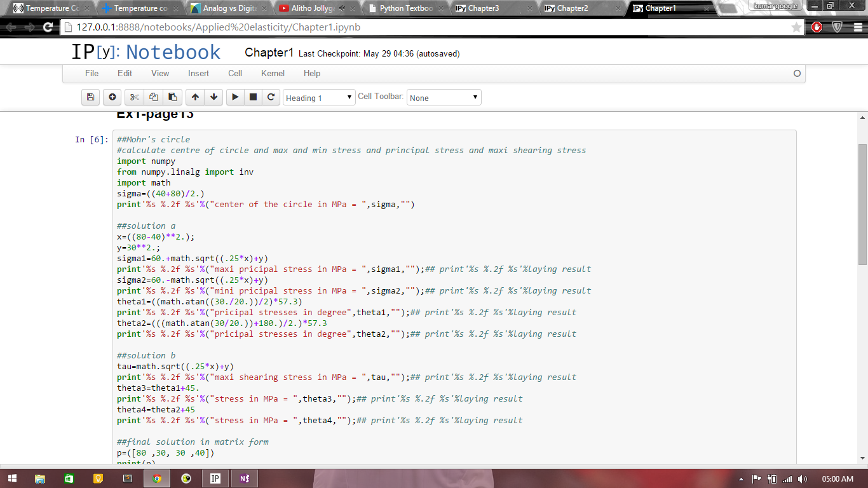This screenshot has width=868, height=488.
Task: Expand the Cell Toolbar dropdown showing None
Action: 444,98
